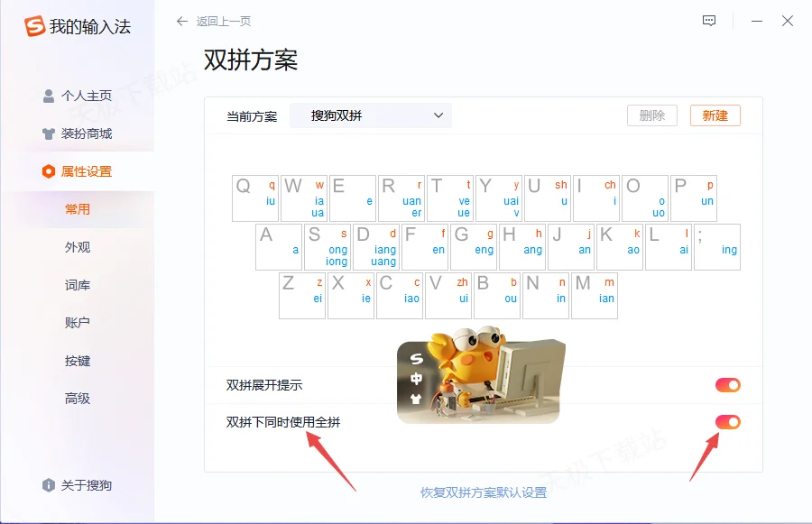Go to the 按键 settings section
Image resolution: width=812 pixels, height=524 pixels.
click(78, 361)
